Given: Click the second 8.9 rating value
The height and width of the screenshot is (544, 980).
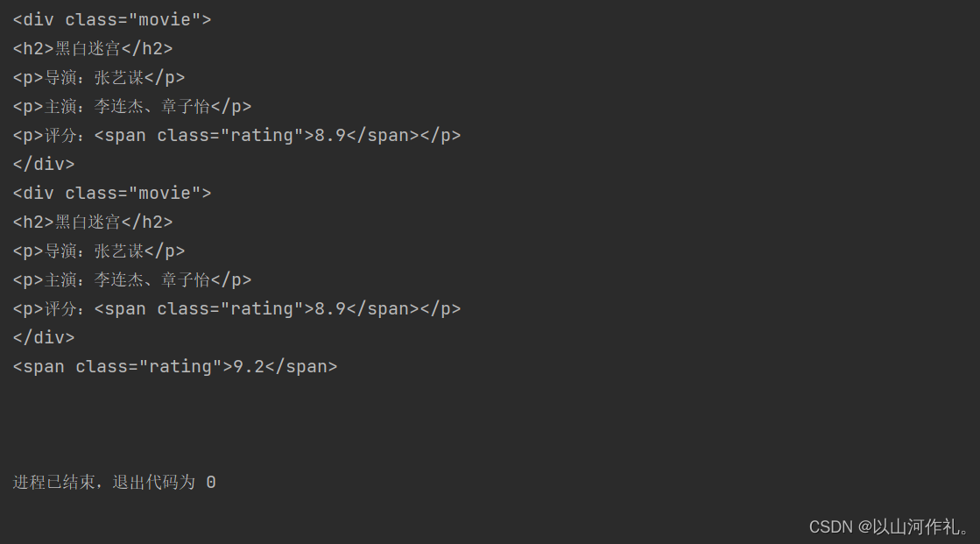Looking at the screenshot, I should 330,309.
